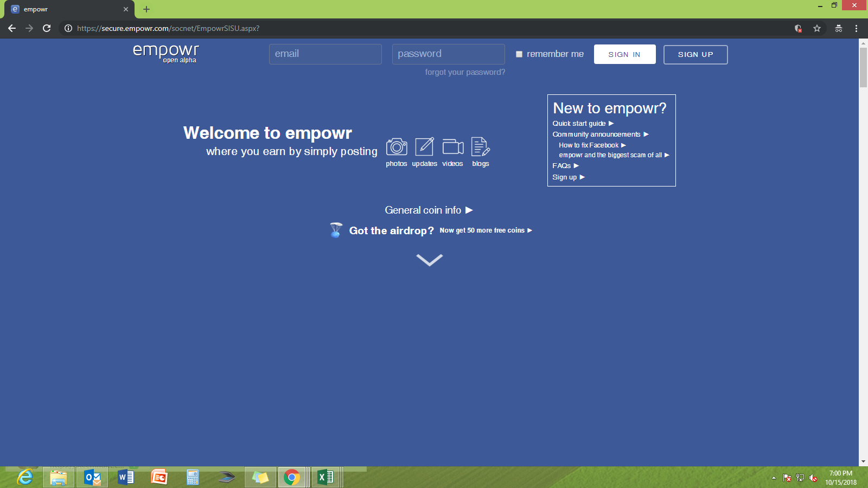The width and height of the screenshot is (868, 488).
Task: Focus the email input field
Action: 325,54
